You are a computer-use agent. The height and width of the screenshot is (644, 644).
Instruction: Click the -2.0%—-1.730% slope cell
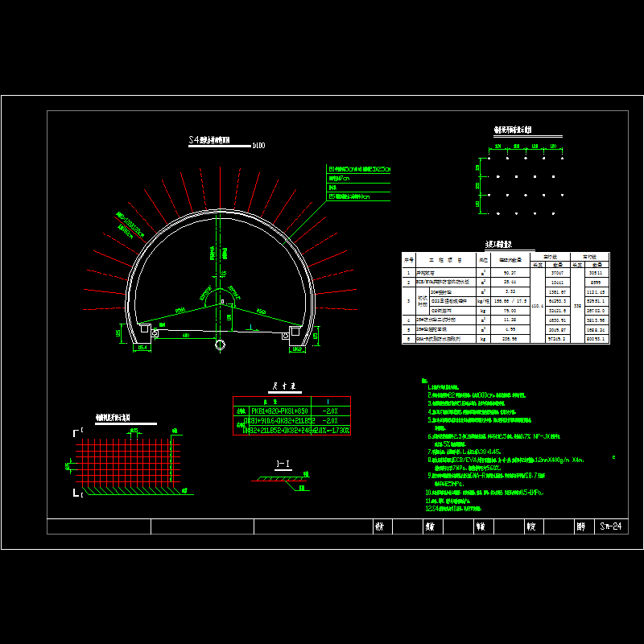pos(331,431)
